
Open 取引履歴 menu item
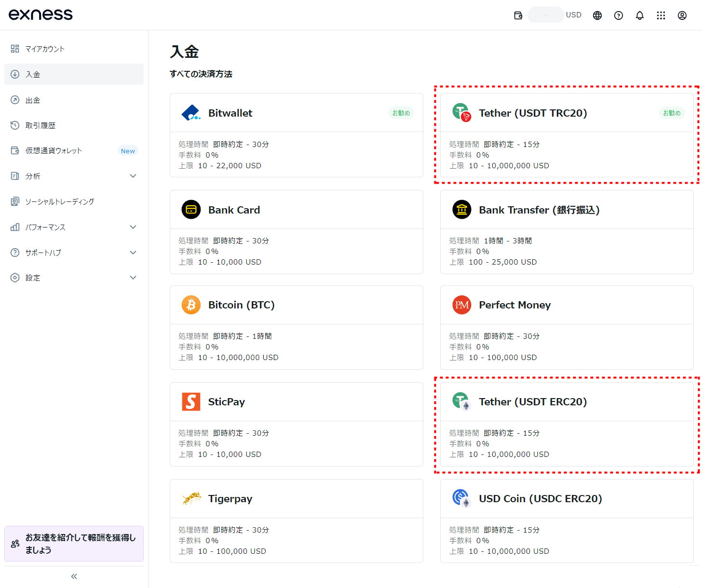[x=74, y=125]
